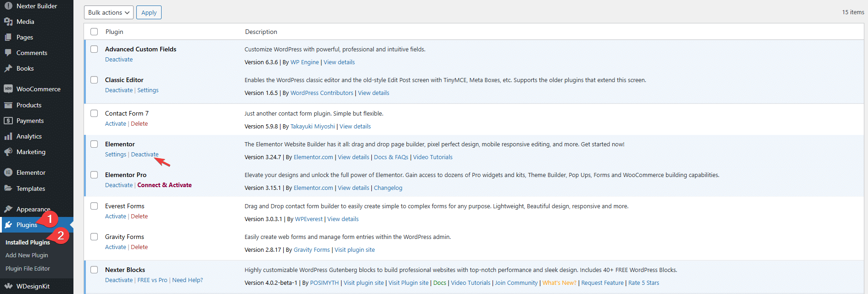Click Elementor Pro Changelog link
868x294 pixels.
click(388, 188)
